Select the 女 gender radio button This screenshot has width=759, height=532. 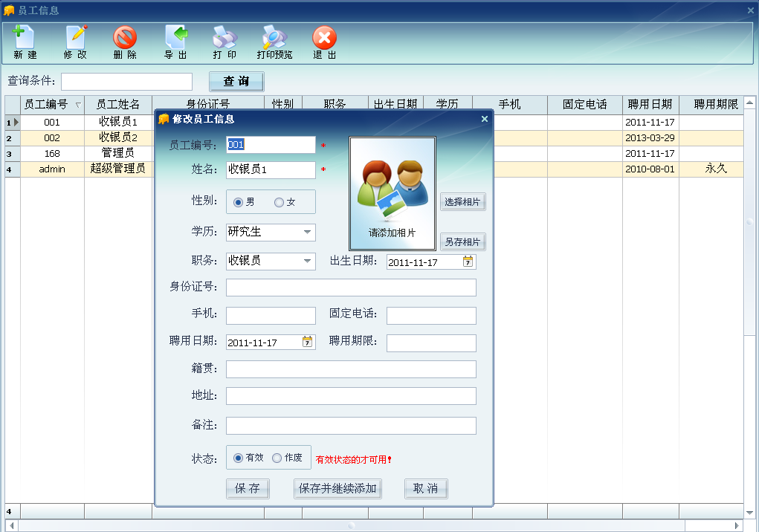(x=280, y=202)
